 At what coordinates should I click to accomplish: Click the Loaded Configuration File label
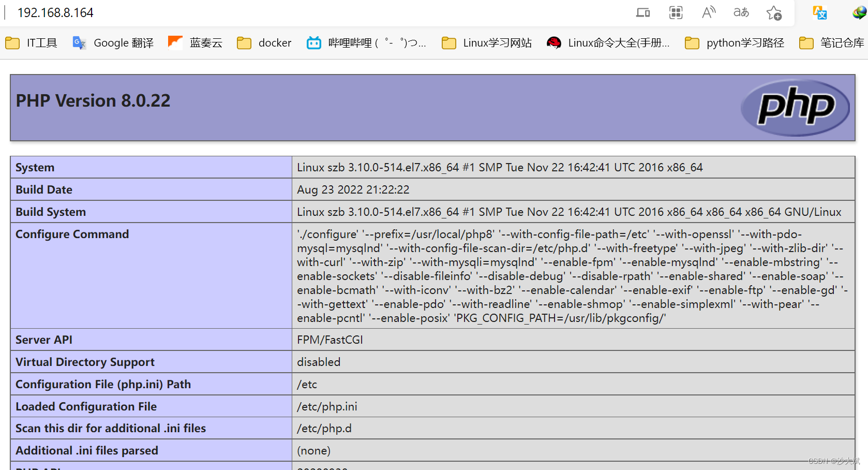pos(86,406)
